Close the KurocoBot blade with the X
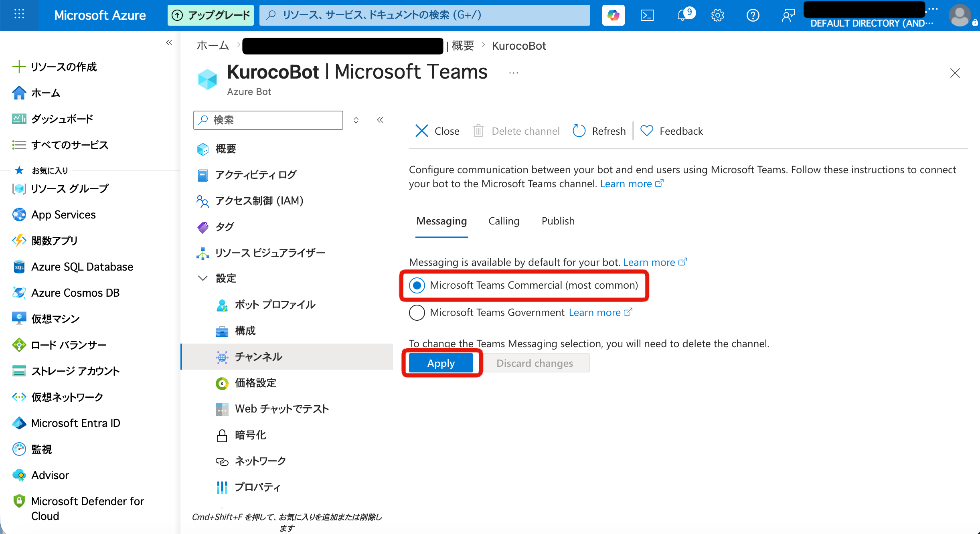980x534 pixels. 955,73
